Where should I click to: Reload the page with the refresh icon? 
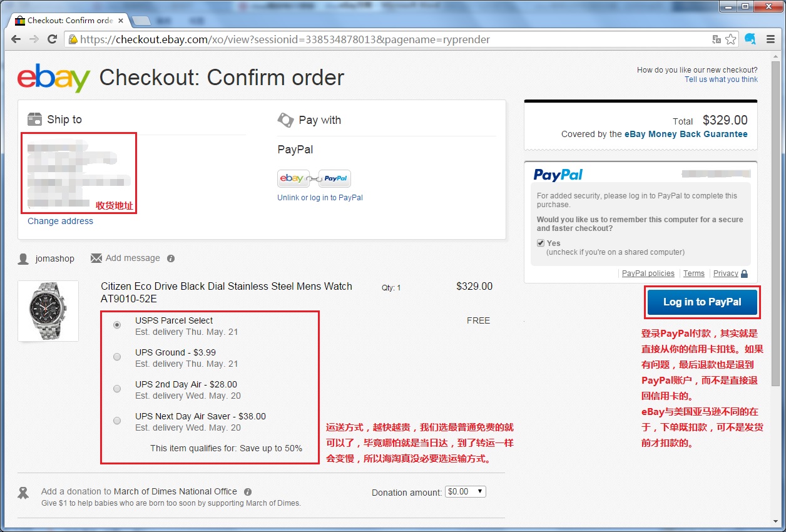(x=53, y=39)
